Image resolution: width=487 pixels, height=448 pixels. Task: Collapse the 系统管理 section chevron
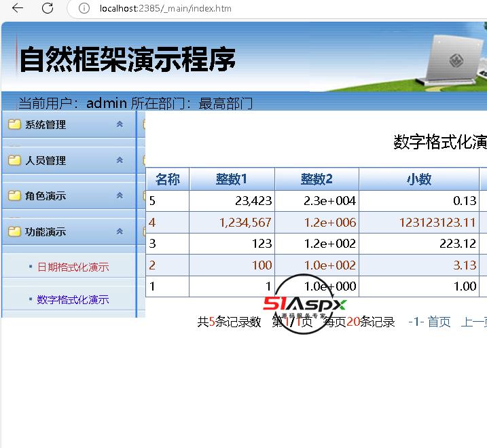point(120,124)
